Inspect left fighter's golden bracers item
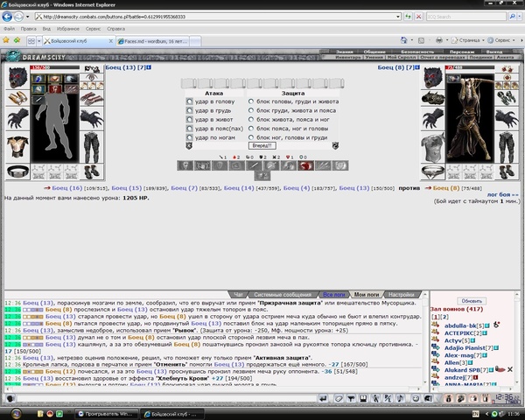525x420 pixels. (17, 98)
